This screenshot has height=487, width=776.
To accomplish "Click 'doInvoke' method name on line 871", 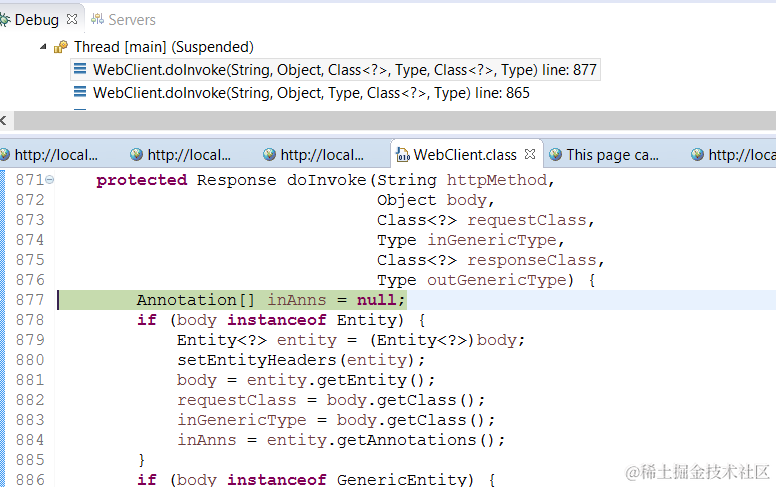I will [327, 180].
